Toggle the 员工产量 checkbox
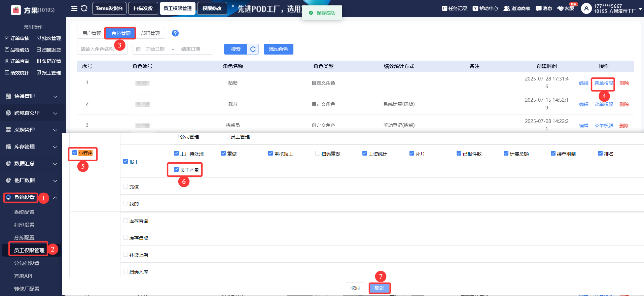The height and width of the screenshot is (296, 644). coord(176,169)
